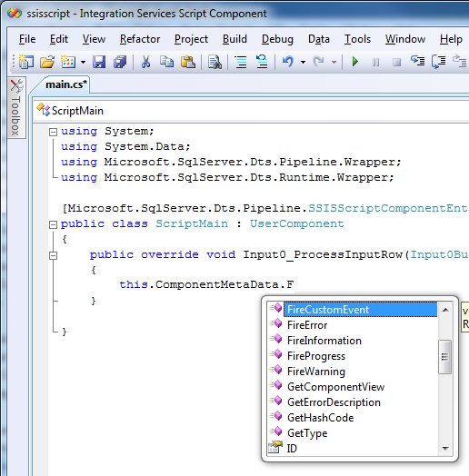Collapse the ScriptMain class outline

click(53, 224)
